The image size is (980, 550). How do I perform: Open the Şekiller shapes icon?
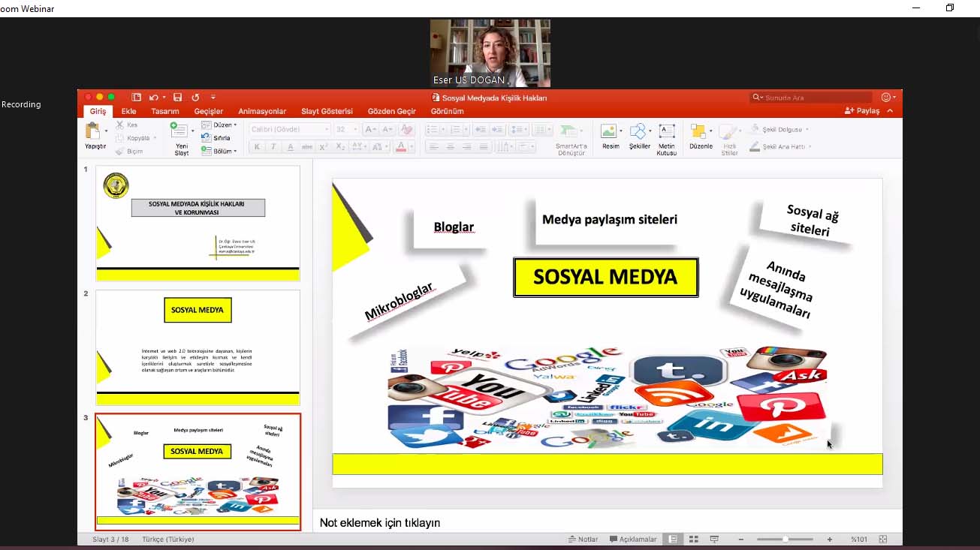point(638,131)
